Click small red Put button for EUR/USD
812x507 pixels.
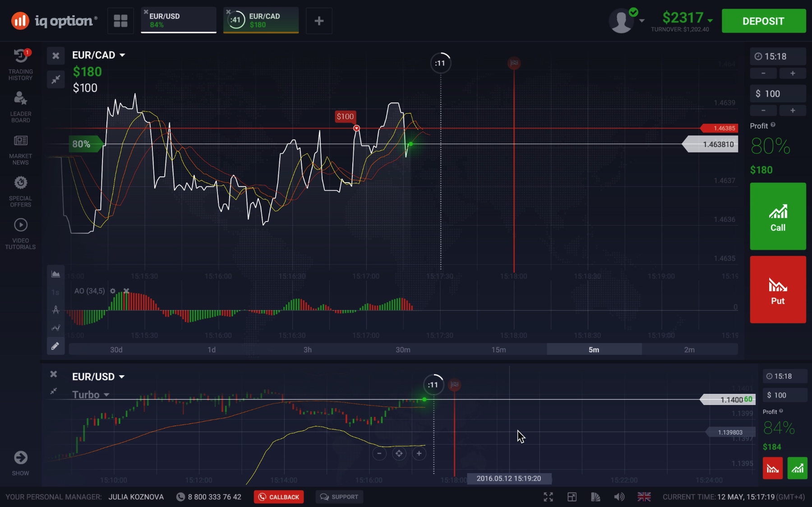pyautogui.click(x=773, y=468)
